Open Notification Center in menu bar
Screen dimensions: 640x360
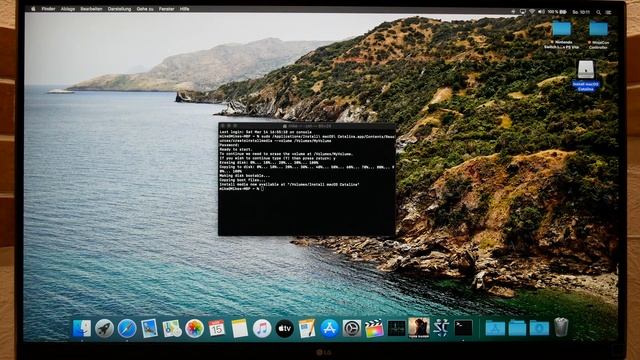click(608, 12)
